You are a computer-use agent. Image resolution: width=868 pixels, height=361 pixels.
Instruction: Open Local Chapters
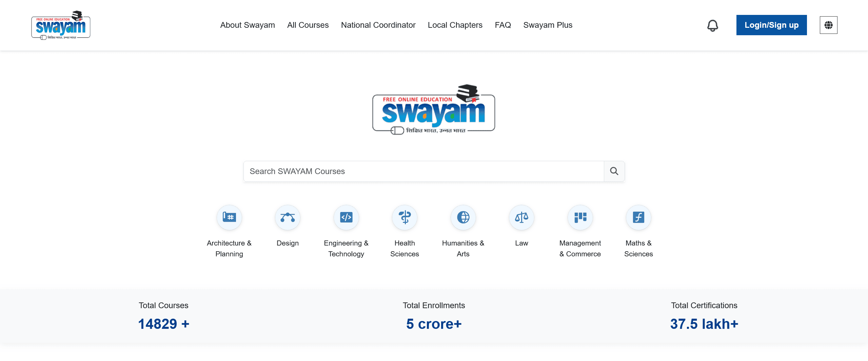(455, 25)
